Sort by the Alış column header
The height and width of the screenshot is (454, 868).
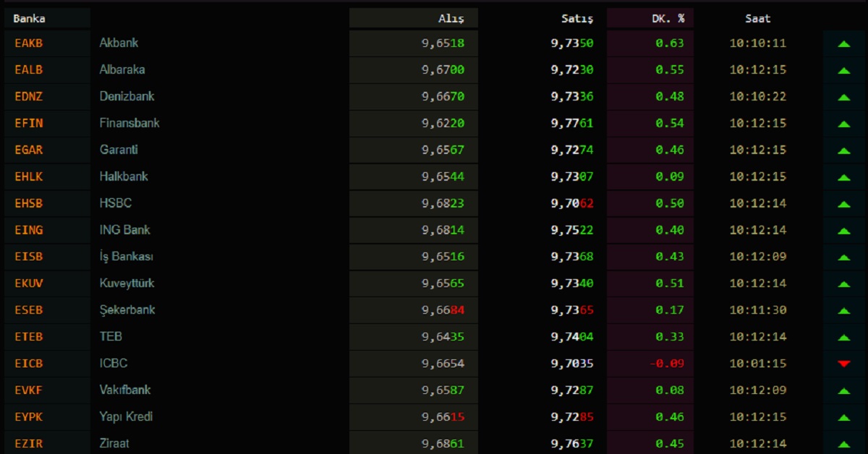(451, 19)
